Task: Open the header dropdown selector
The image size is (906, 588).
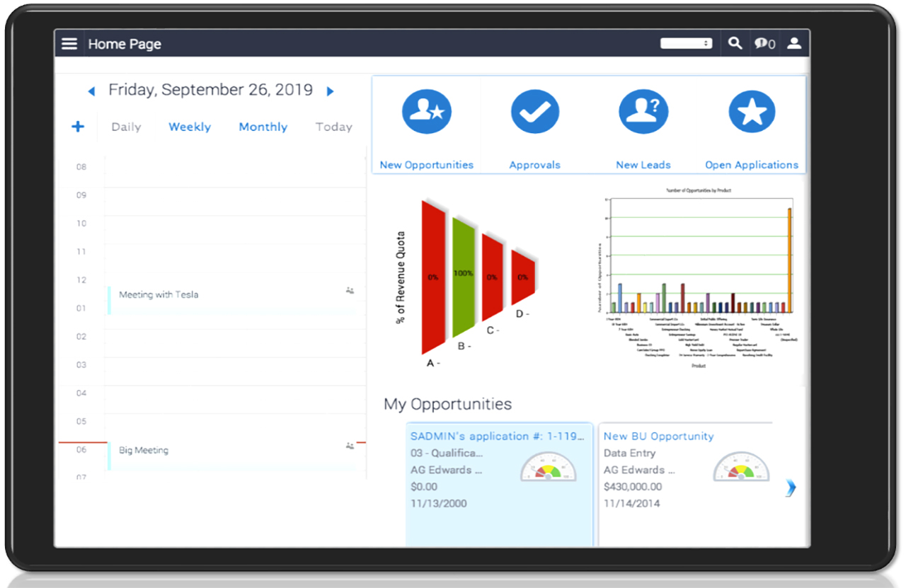Action: tap(686, 43)
